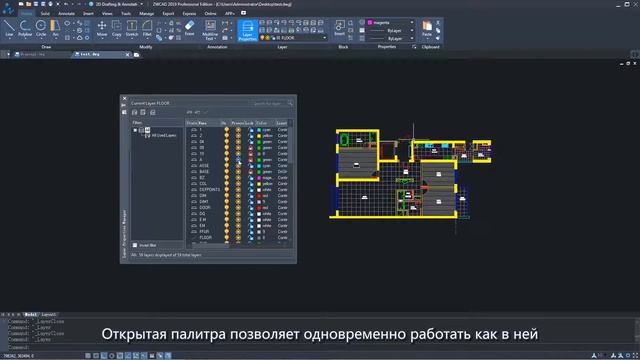
Task: Click the new document tab icon beside test.dwg
Action: click(x=137, y=55)
